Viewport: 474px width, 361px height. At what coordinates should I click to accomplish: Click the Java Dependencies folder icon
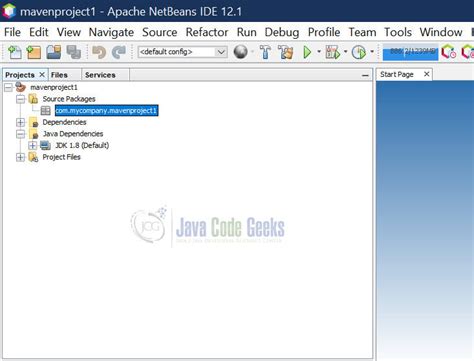[33, 134]
